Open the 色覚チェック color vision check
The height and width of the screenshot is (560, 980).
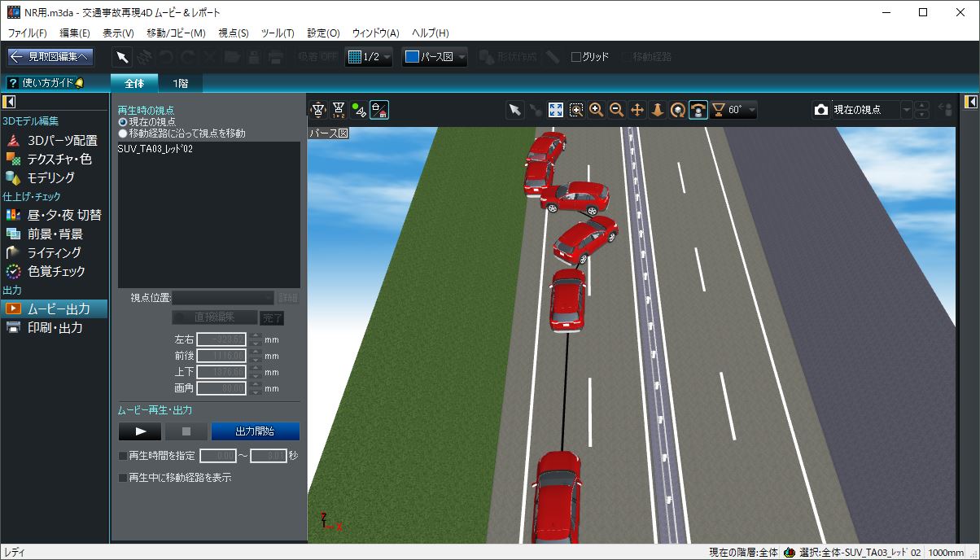tap(56, 271)
